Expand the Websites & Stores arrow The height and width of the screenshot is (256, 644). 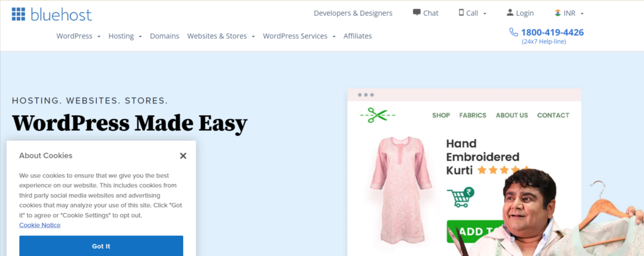tap(253, 36)
